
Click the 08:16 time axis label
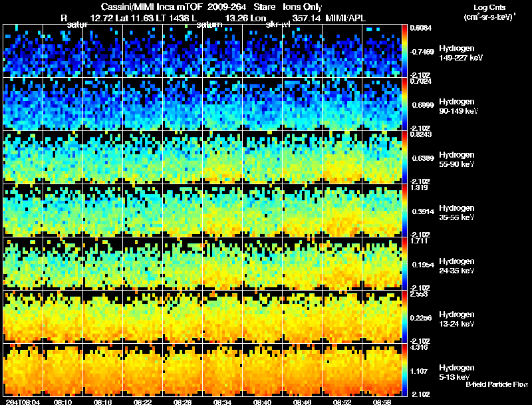103,402
